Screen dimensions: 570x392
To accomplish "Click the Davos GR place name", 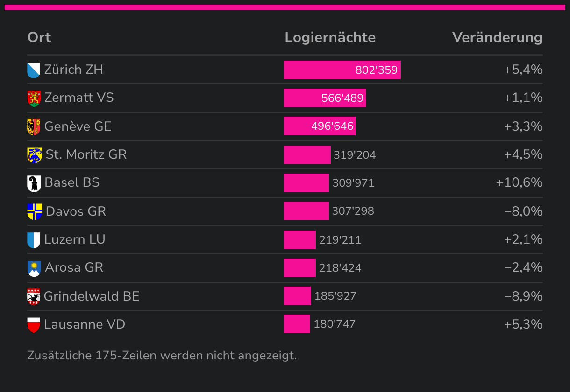I will [x=76, y=211].
